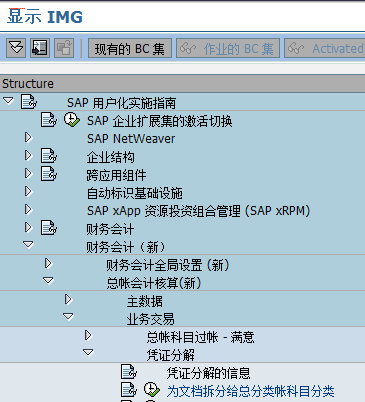Select the 财务会计（新） row text
Viewport: 365px width, 402px height.
(x=126, y=247)
